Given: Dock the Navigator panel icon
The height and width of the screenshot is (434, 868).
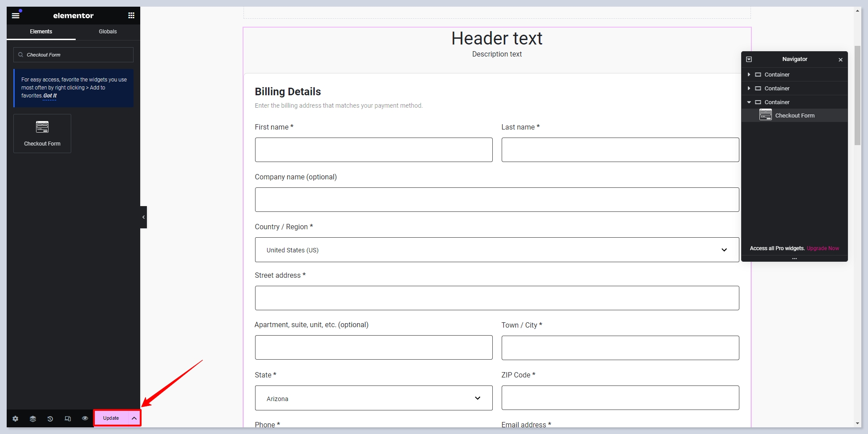Looking at the screenshot, I should tap(749, 59).
